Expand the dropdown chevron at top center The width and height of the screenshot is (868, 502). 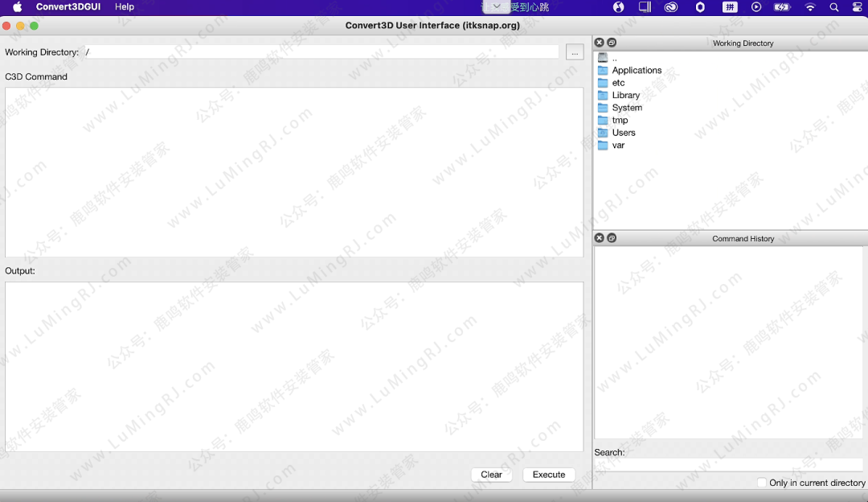click(x=496, y=6)
